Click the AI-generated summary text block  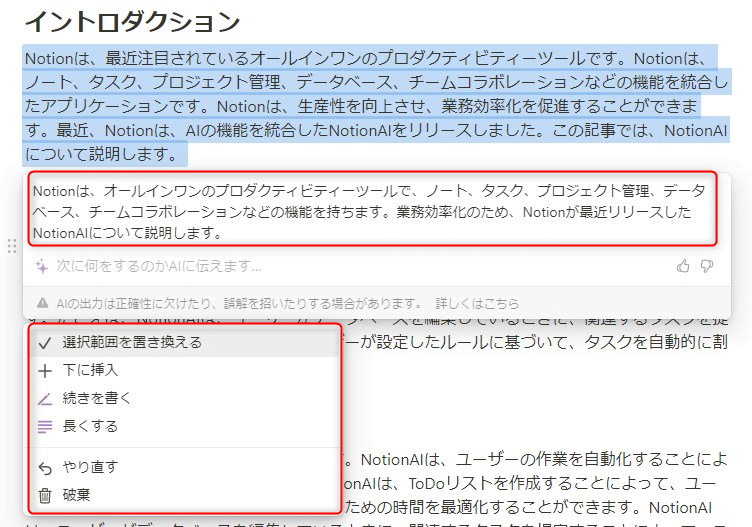(369, 212)
